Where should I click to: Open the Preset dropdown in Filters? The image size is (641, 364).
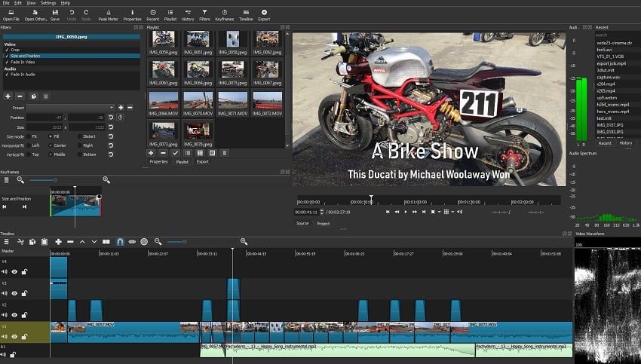(70, 108)
